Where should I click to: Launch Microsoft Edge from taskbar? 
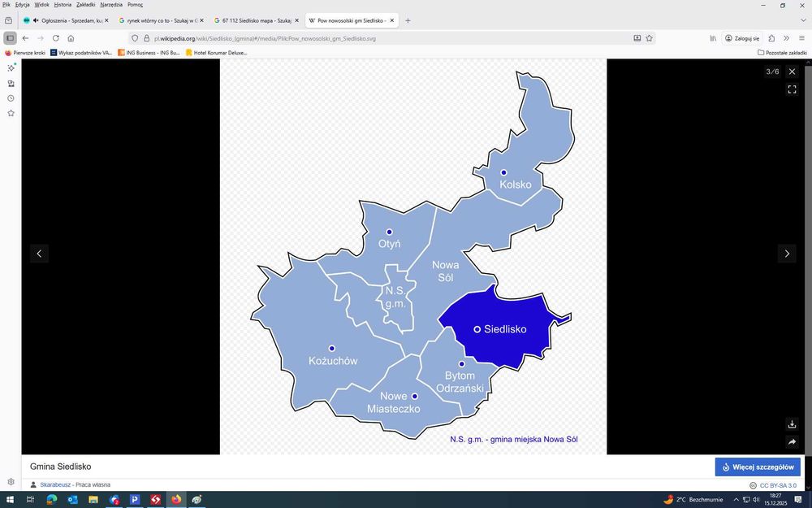point(52,500)
